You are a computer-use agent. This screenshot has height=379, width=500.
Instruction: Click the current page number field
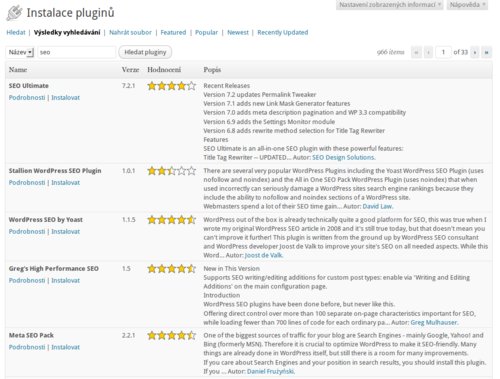click(x=443, y=52)
